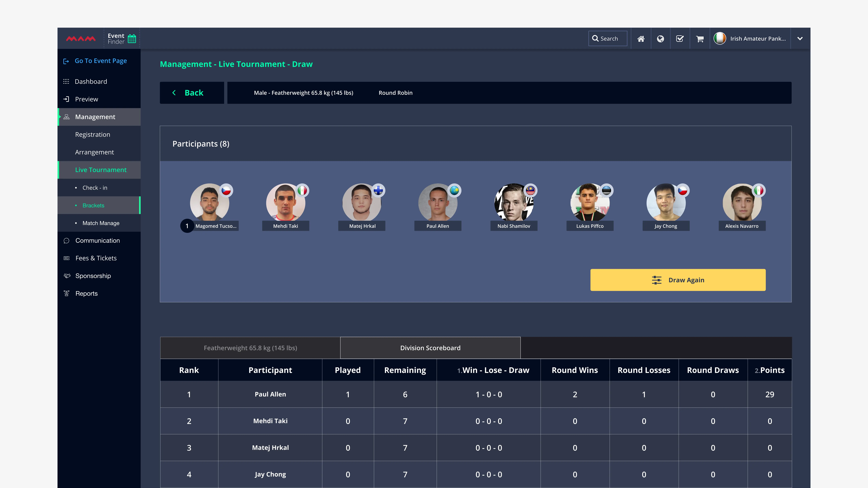Collapse the Management sidebar section

pyautogui.click(x=95, y=117)
